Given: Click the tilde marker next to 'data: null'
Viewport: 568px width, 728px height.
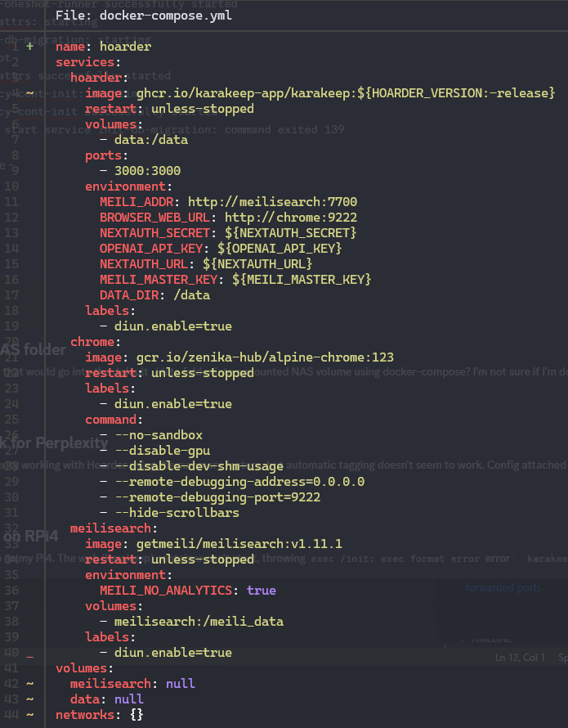Looking at the screenshot, I should 29,699.
